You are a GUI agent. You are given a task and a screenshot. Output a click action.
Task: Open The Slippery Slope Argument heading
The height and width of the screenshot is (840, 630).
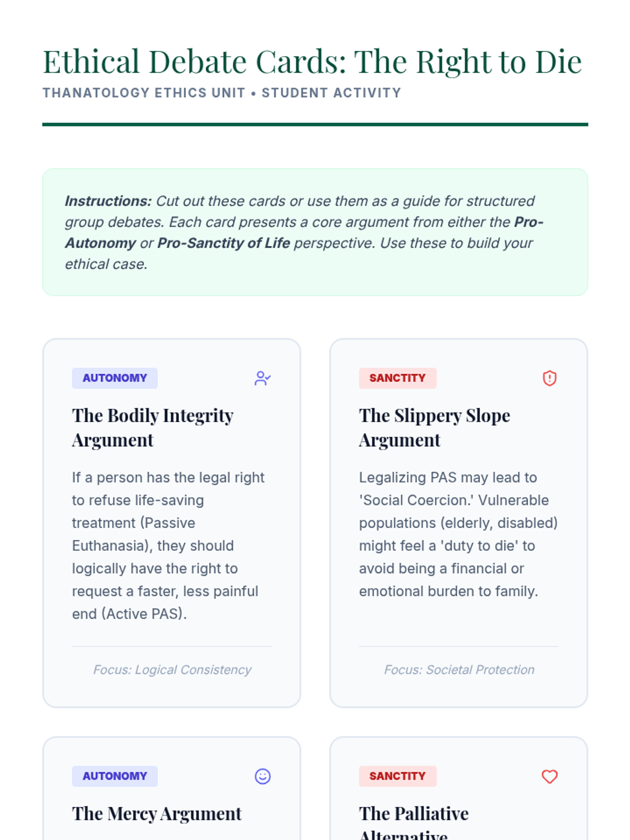pyautogui.click(x=434, y=427)
